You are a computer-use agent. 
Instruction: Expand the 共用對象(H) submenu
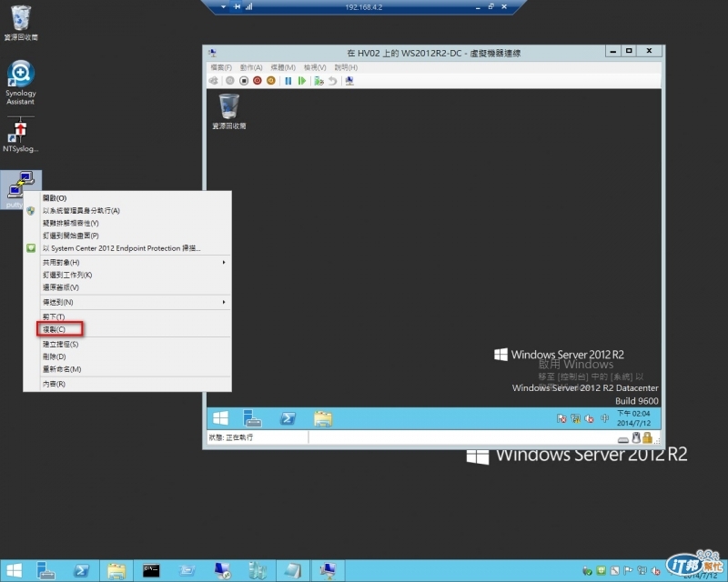click(x=127, y=262)
